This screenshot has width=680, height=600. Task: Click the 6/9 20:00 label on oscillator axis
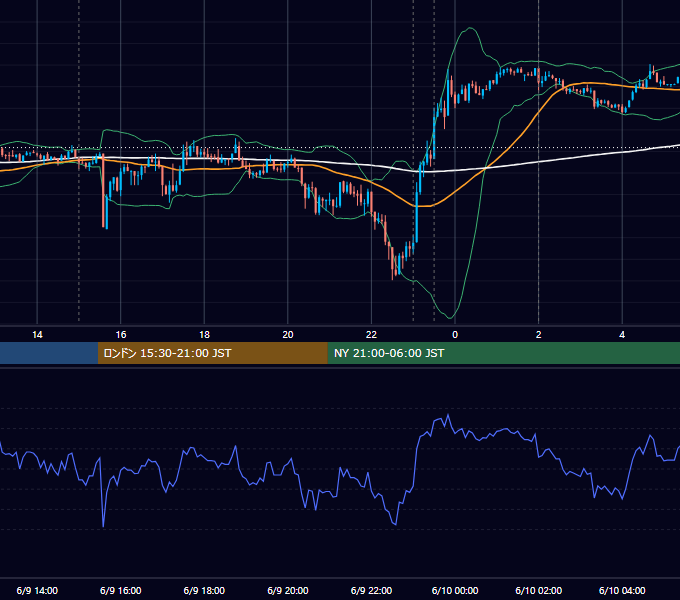(288, 590)
